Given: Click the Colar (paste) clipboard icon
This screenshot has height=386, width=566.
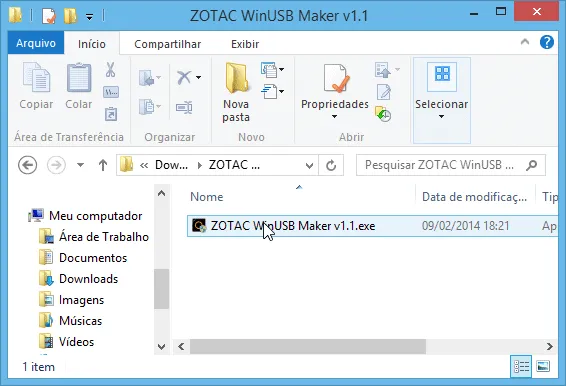Looking at the screenshot, I should (79, 77).
